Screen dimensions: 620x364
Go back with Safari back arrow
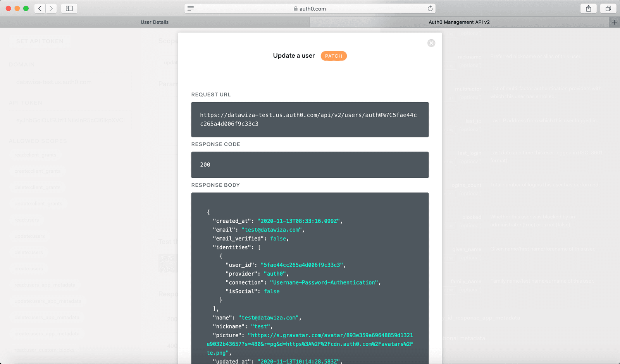tap(40, 9)
